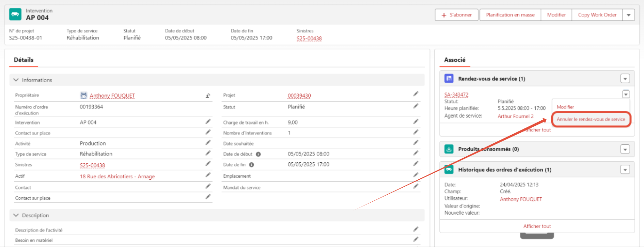Collapse the Informations section

pos(16,80)
